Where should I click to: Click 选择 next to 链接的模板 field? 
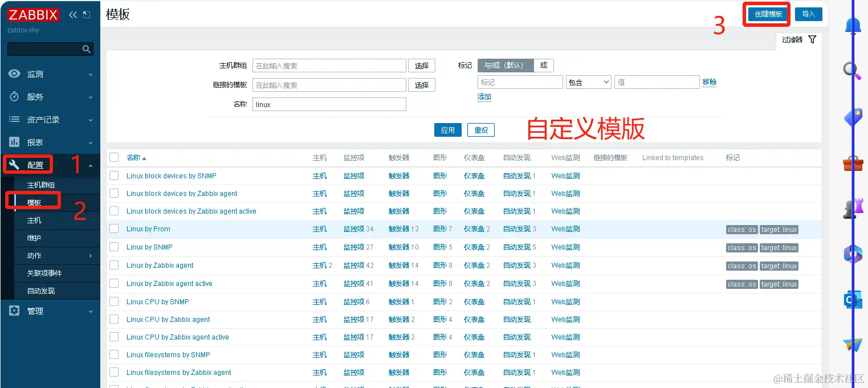point(422,85)
